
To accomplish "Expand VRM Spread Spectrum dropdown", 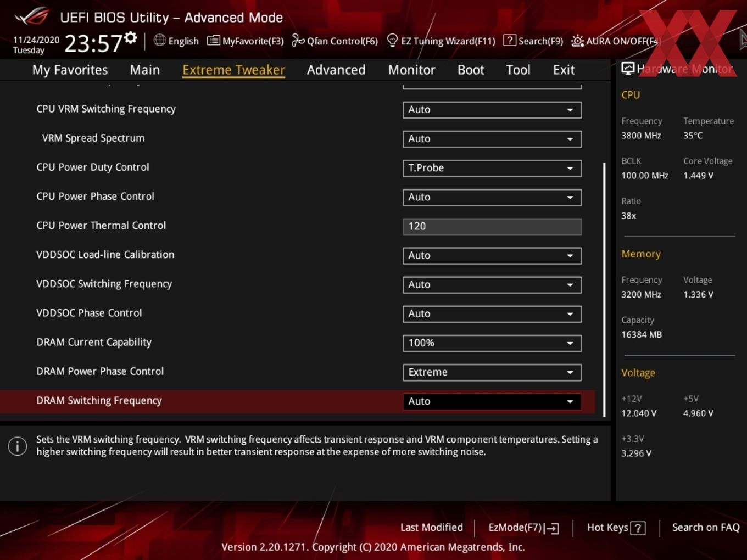I will pos(492,139).
